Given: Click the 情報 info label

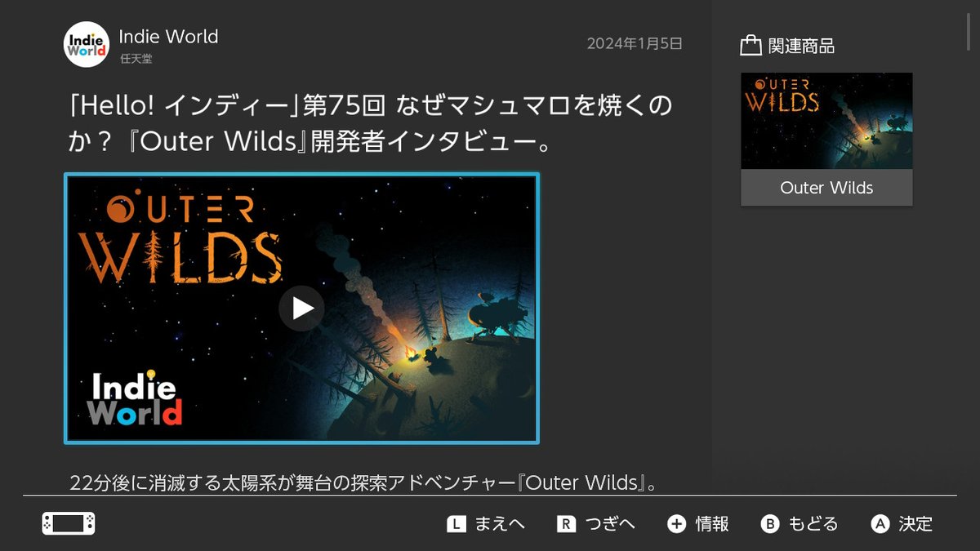Looking at the screenshot, I should (x=712, y=524).
